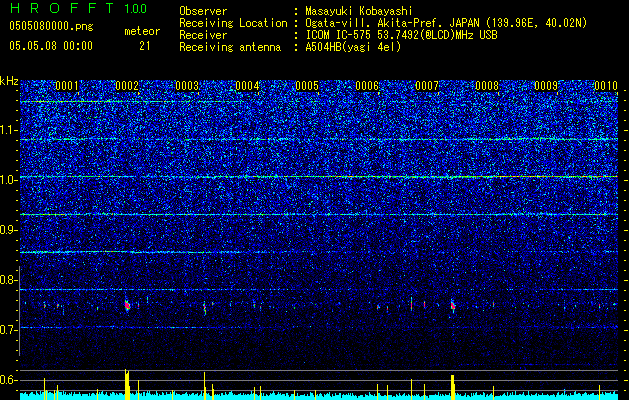Viewport: 629px width, 400px height.
Task: Select the 1.0 kHz axis label
Action: click(x=9, y=180)
